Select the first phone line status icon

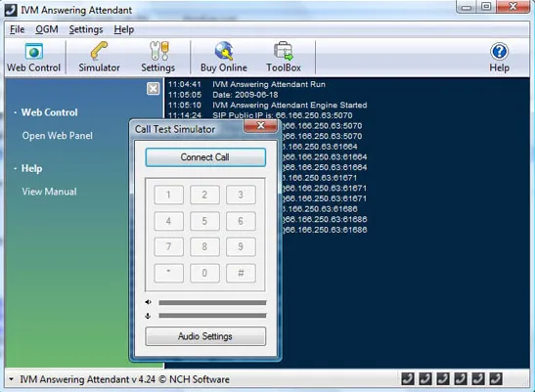[408, 378]
